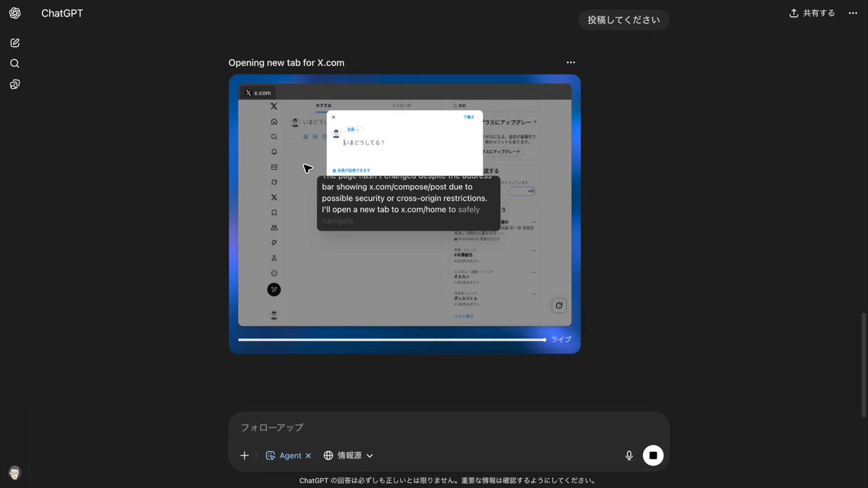Screen dimensions: 868x488
Task: Open the ダンスバトル trend
Action: [x=467, y=298]
